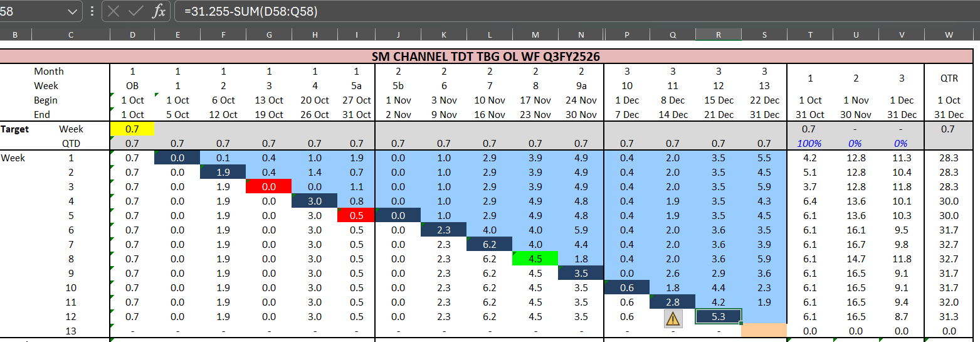Select the orange cell in row 13
The image size is (980, 342).
(x=764, y=331)
